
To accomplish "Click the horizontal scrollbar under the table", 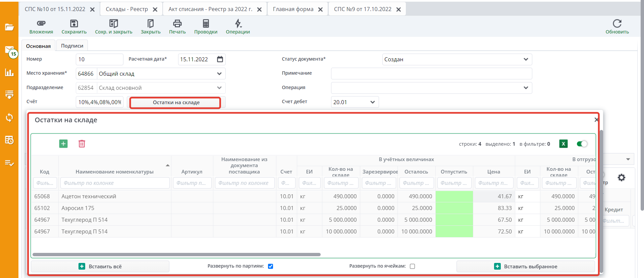I will [176, 255].
